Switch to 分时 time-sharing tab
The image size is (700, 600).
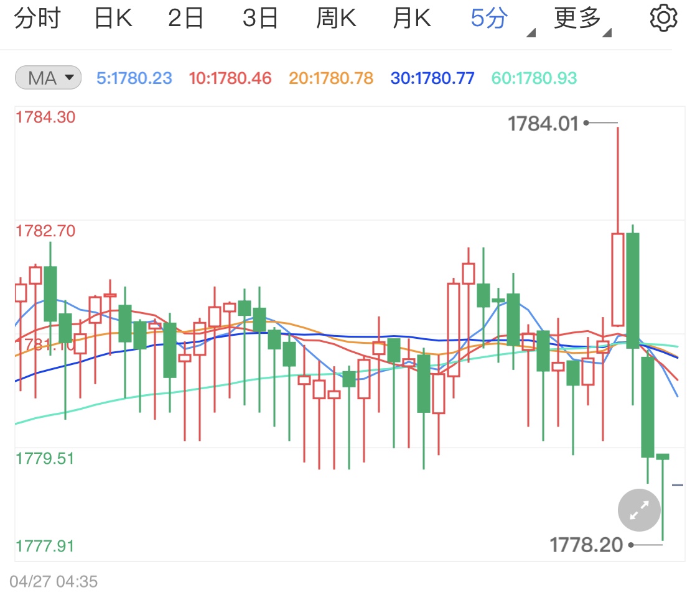[x=37, y=18]
